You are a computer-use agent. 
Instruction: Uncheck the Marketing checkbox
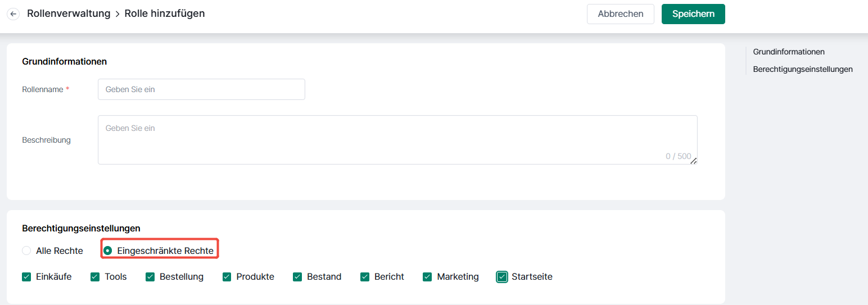pos(427,277)
